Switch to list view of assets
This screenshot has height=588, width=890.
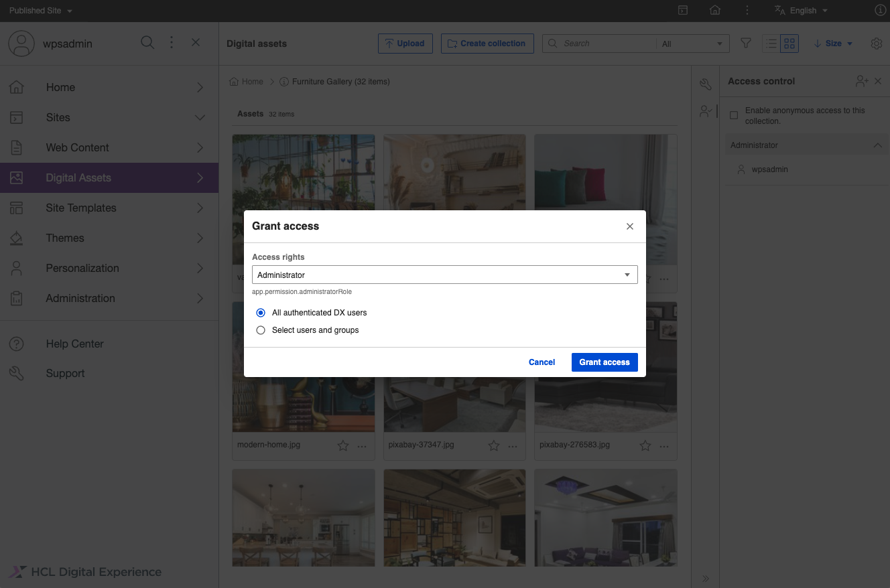[x=771, y=43]
